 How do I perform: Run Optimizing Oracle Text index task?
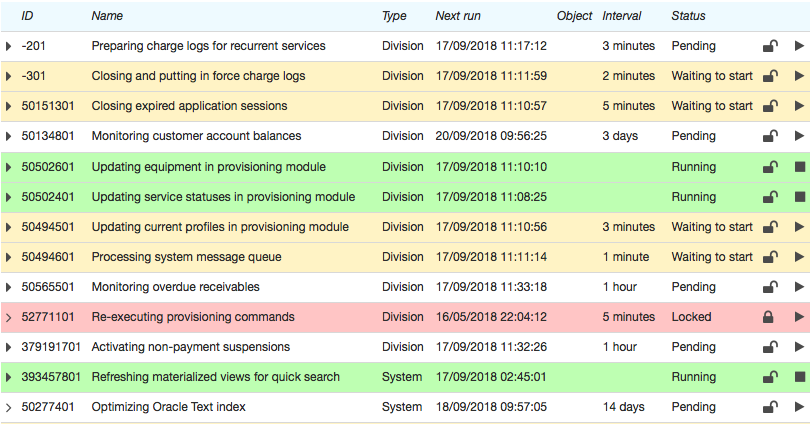pyautogui.click(x=799, y=406)
